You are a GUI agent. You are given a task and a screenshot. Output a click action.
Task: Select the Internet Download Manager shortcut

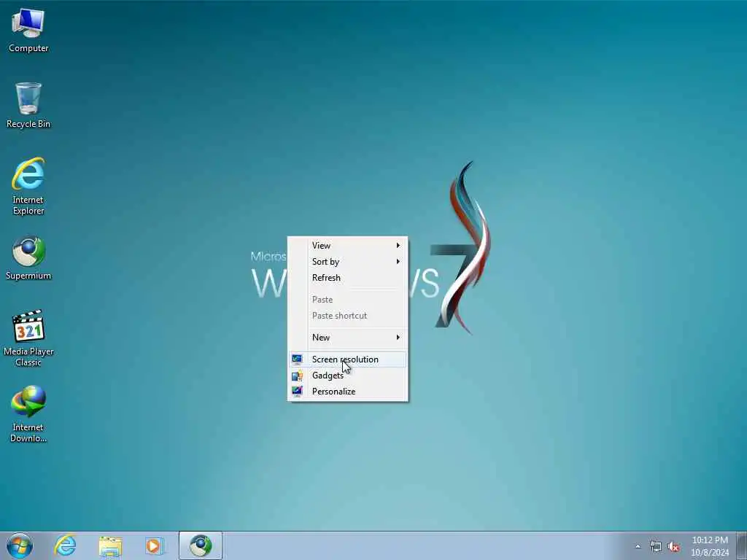pyautogui.click(x=28, y=414)
